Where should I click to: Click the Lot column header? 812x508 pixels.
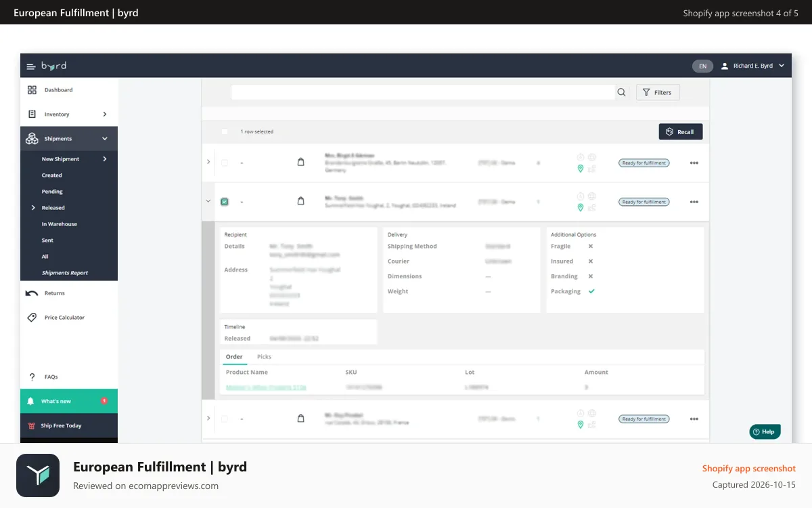click(470, 373)
